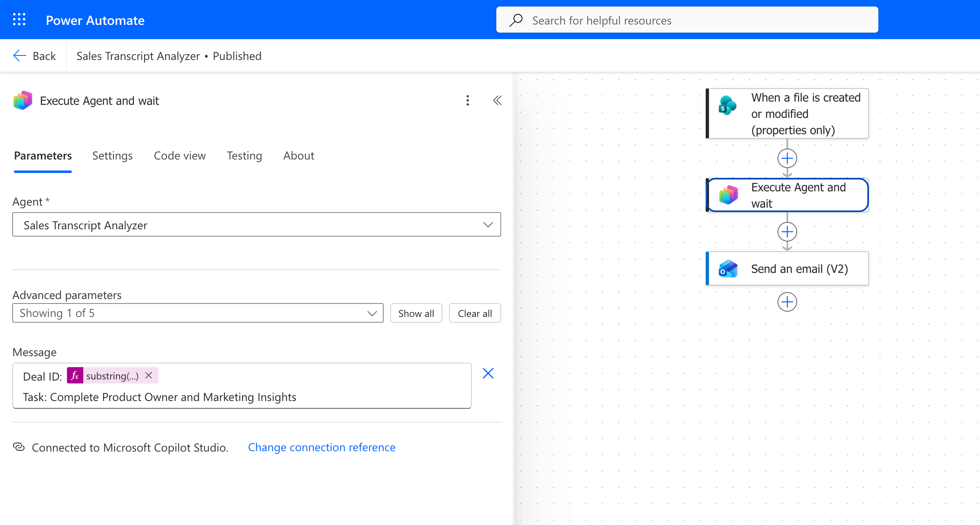
Task: Open the Advanced parameters Showing 1 of 5 dropdown
Action: click(198, 313)
